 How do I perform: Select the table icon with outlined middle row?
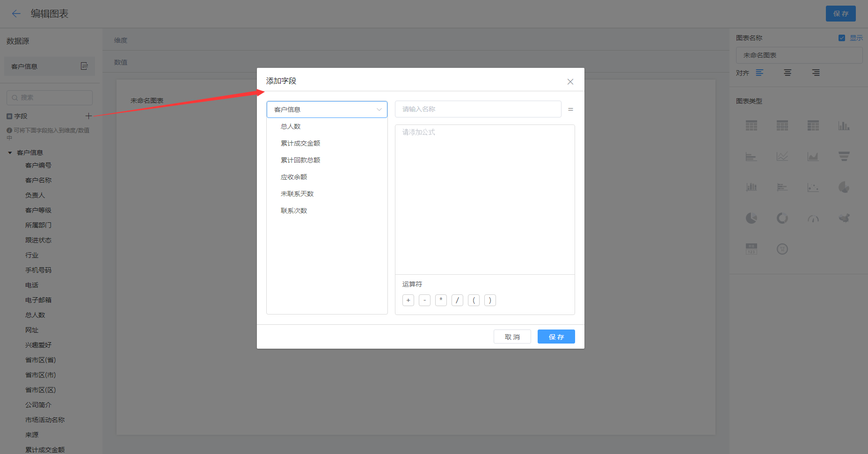click(782, 125)
